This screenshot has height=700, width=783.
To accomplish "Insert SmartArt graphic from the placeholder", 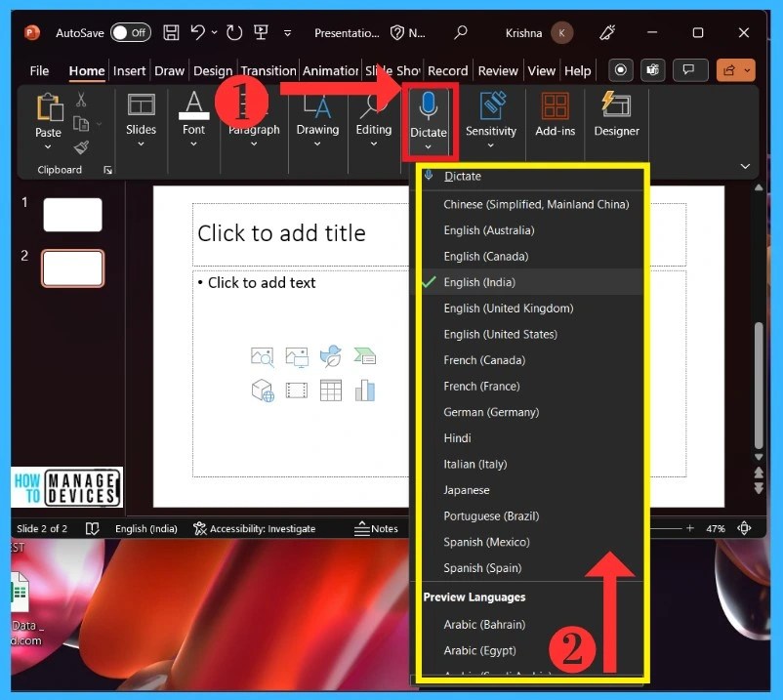I will 365,356.
